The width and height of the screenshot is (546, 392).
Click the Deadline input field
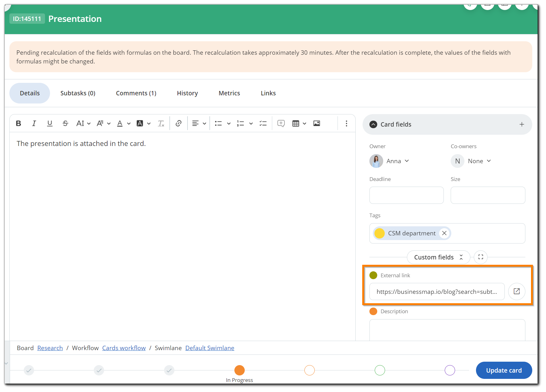(x=406, y=195)
